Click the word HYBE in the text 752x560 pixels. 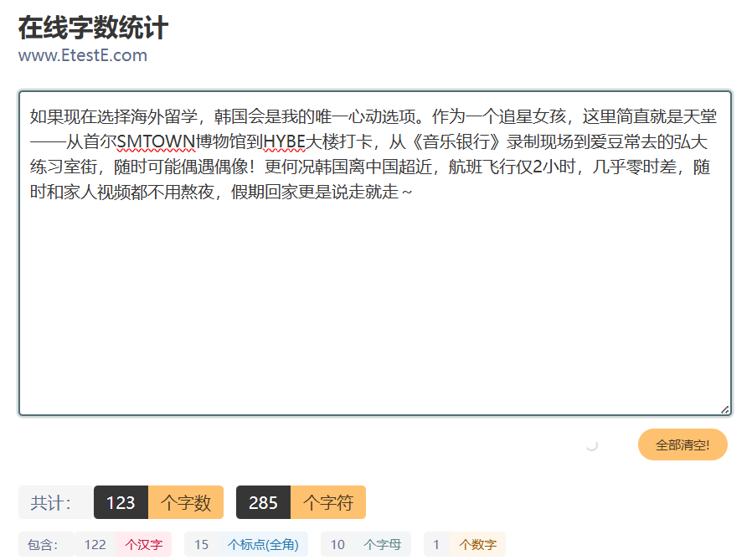pyautogui.click(x=285, y=141)
